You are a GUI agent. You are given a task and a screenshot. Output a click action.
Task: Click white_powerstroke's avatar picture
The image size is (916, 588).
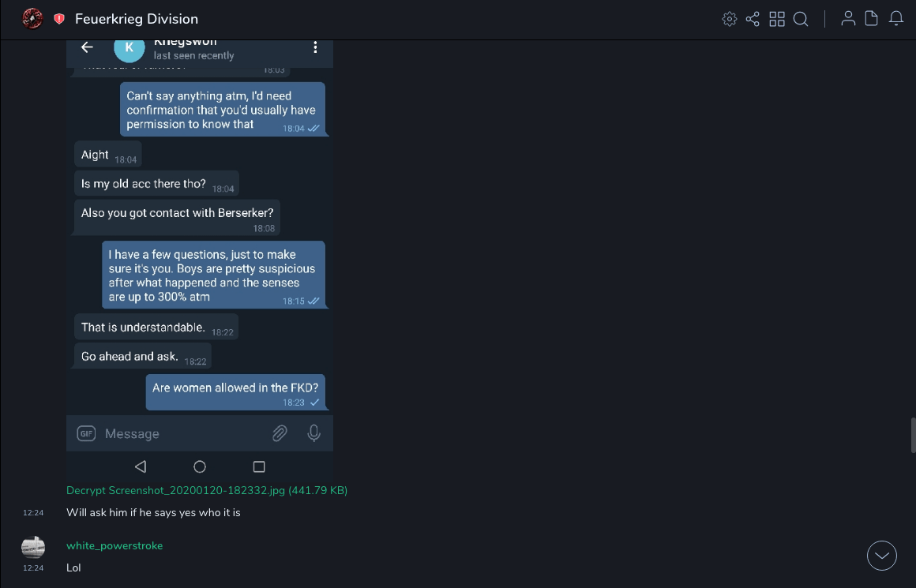point(33,546)
